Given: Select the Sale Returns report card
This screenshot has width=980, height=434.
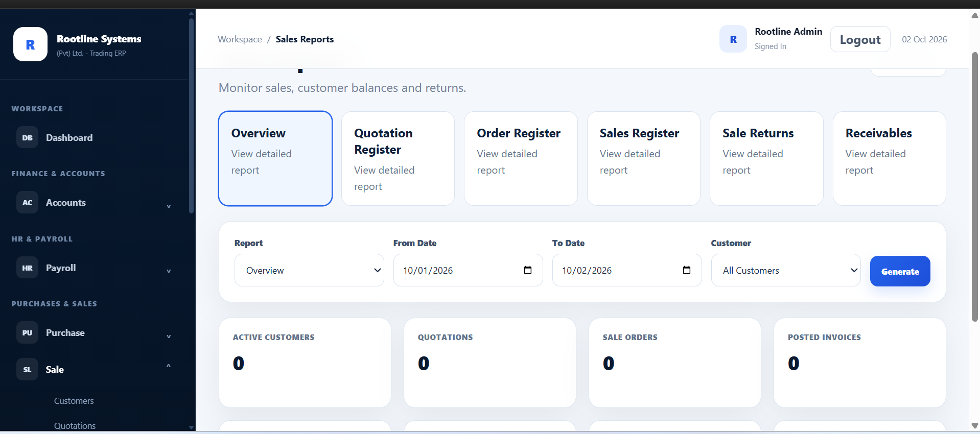Looking at the screenshot, I should click(766, 158).
